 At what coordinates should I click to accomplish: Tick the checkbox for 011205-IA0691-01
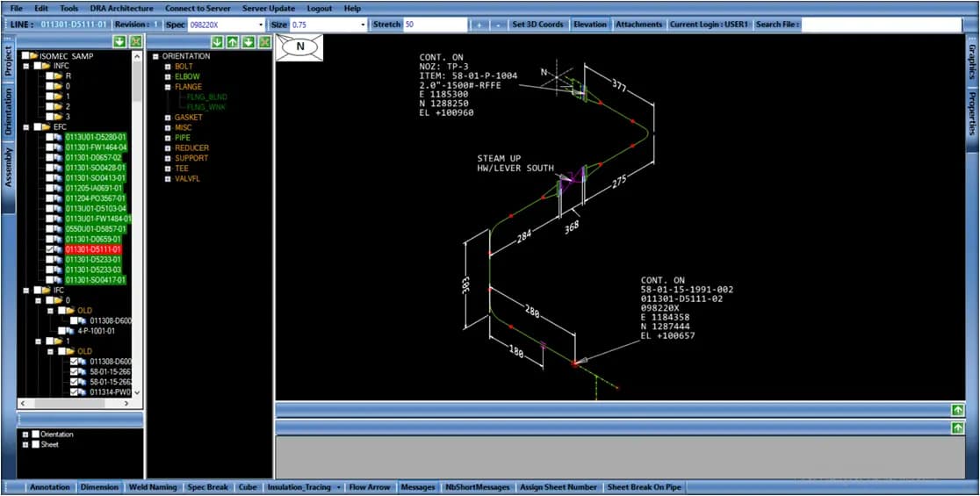point(49,188)
